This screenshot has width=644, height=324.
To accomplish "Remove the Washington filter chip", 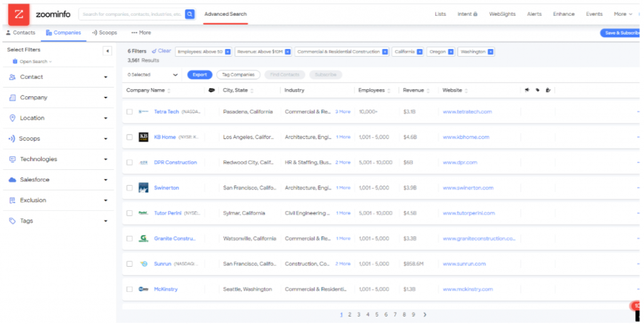I will 491,52.
